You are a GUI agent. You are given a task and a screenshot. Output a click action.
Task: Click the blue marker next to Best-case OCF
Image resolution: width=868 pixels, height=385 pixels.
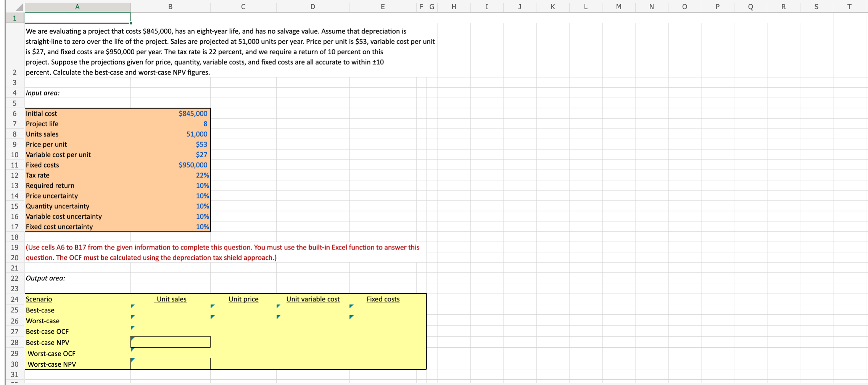coord(132,327)
